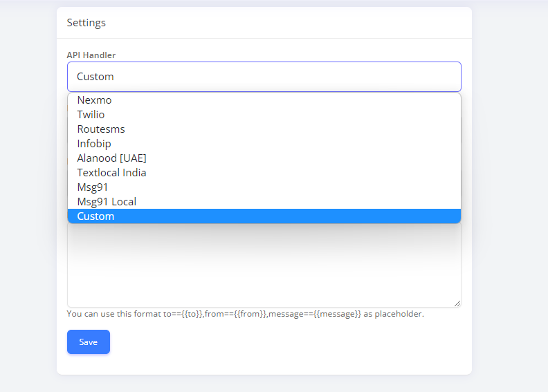Image resolution: width=548 pixels, height=392 pixels.
Task: Click the Settings heading text
Action: [86, 23]
